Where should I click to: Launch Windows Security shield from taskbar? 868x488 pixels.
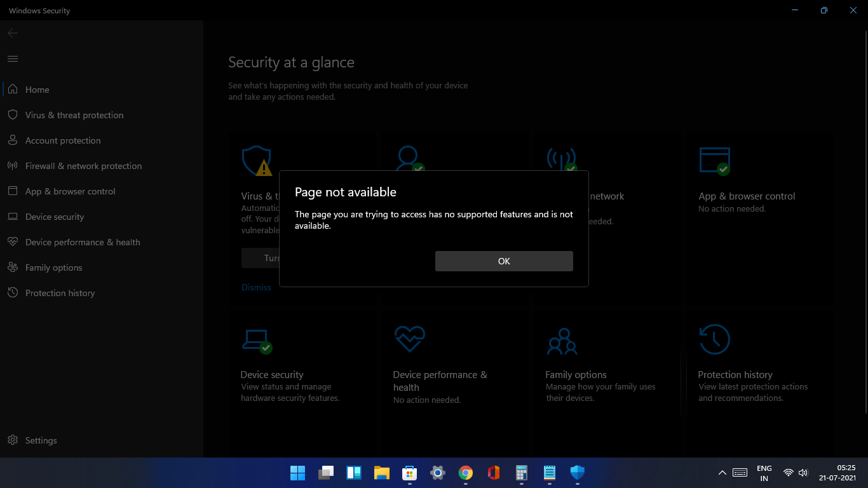[577, 473]
